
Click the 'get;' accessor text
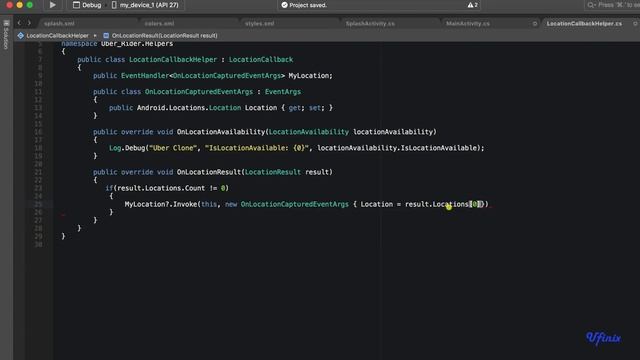[x=296, y=108]
